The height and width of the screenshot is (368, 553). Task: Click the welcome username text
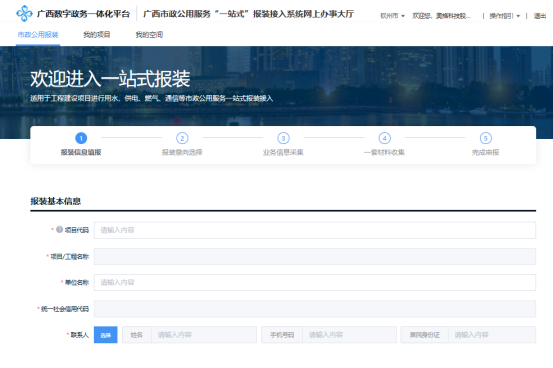(x=442, y=16)
